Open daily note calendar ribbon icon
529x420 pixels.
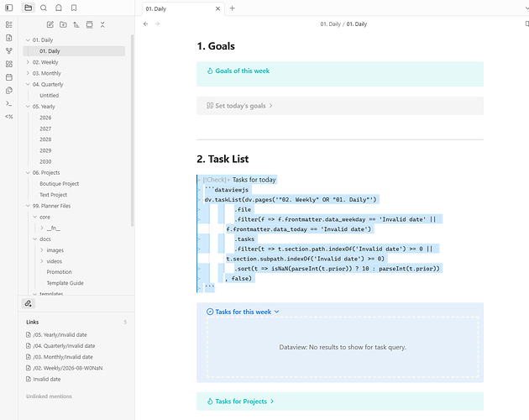click(9, 77)
